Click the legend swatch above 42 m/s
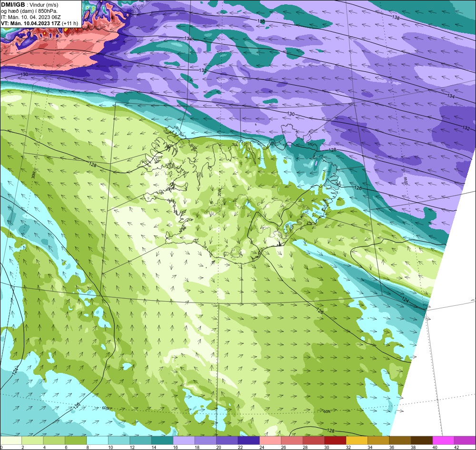 (x=465, y=440)
